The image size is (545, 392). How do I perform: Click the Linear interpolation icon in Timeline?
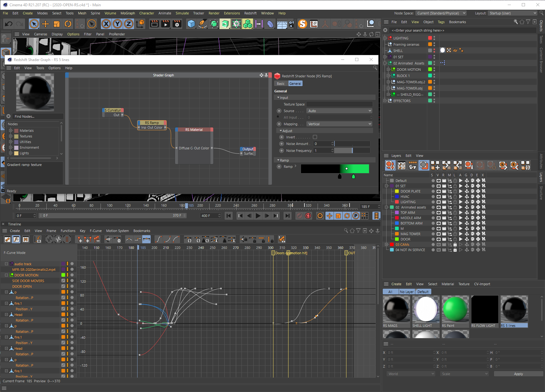coord(129,240)
